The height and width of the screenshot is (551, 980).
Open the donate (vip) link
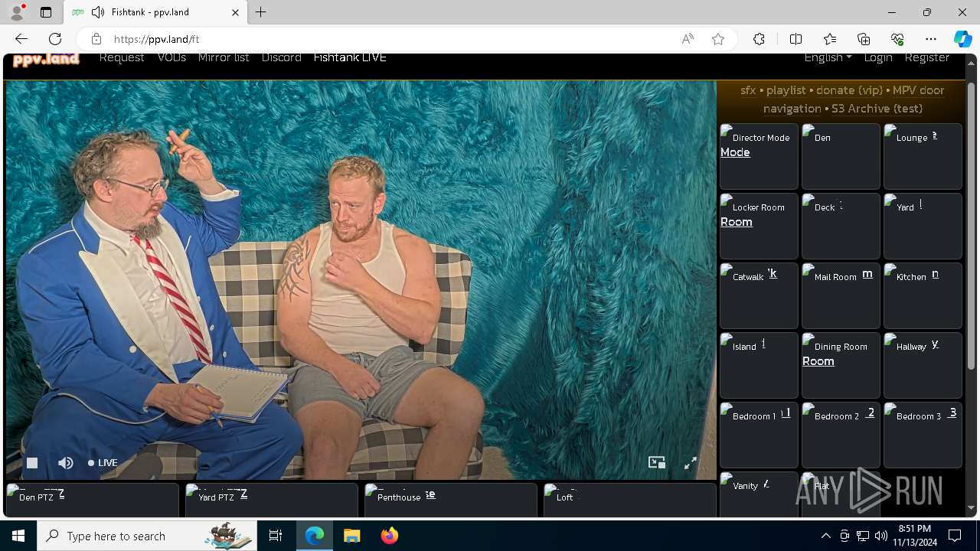click(x=850, y=90)
